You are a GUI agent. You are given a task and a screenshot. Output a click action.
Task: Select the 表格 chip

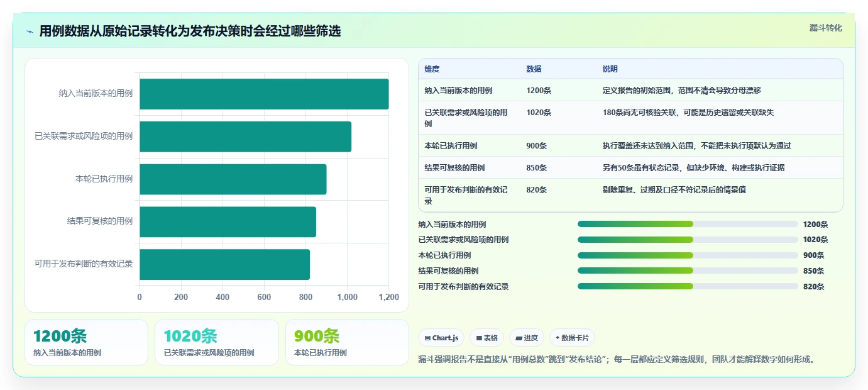[486, 338]
